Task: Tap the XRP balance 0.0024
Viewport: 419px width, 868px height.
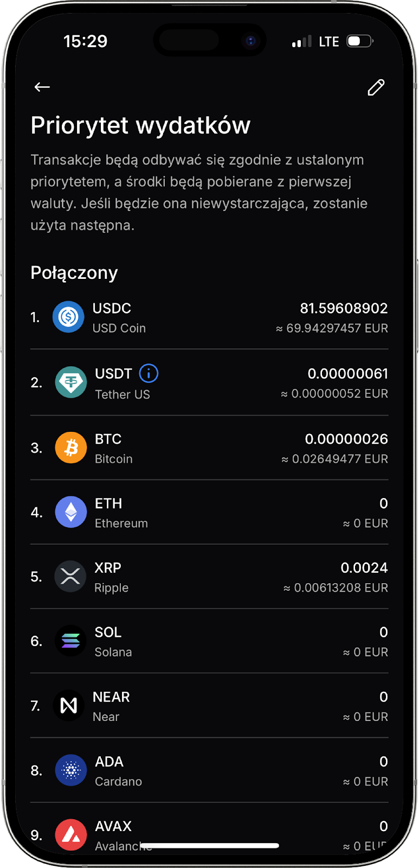Action: pos(364,568)
